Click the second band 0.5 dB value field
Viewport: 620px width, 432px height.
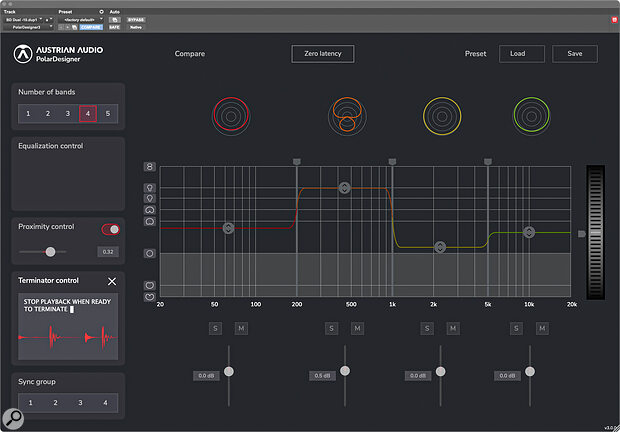pos(322,375)
